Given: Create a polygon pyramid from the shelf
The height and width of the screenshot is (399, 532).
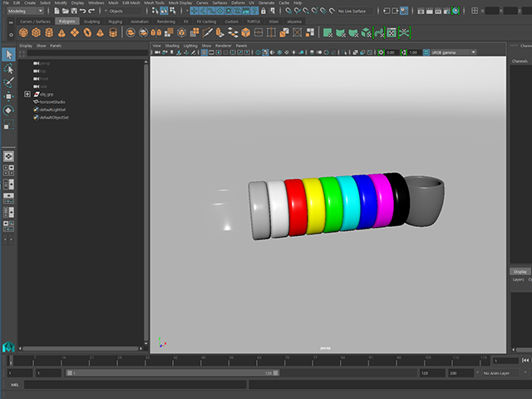Looking at the screenshot, I should 100,32.
